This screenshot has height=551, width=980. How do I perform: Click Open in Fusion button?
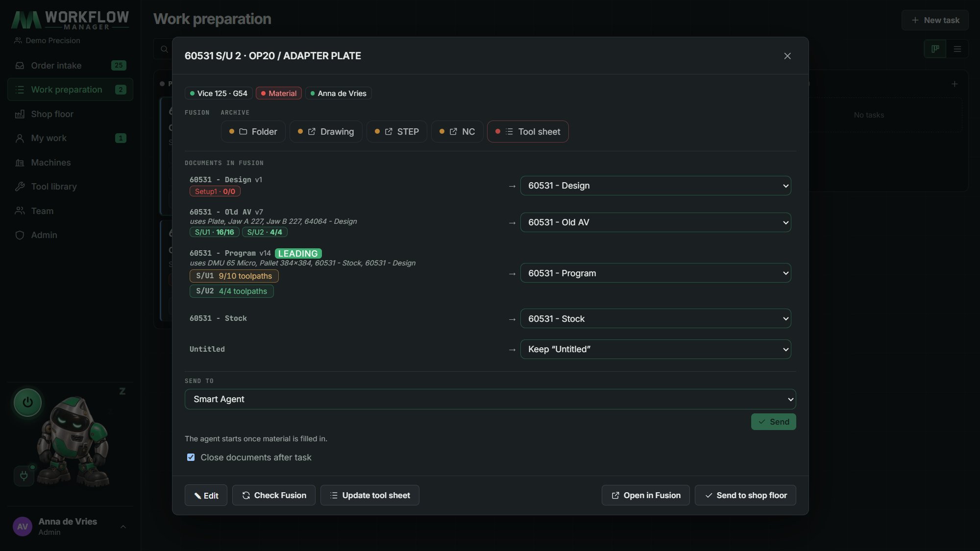[x=645, y=495]
